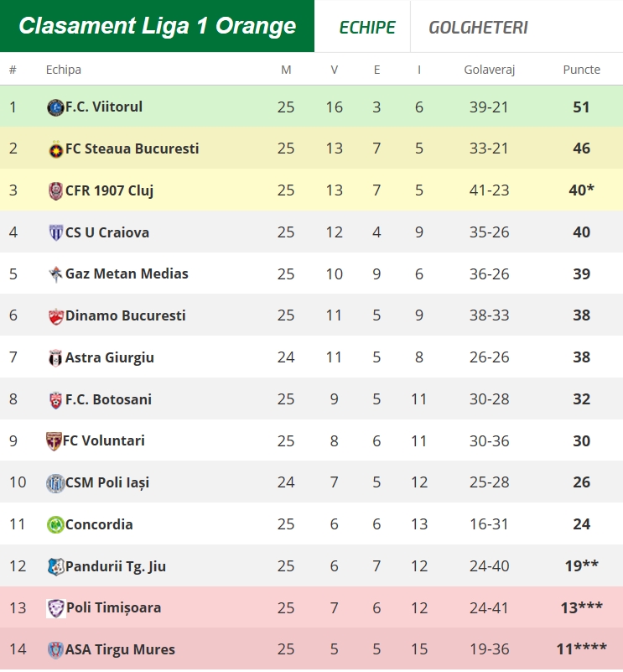Click the CS U Craiova shield icon
Screen dimensions: 623x672
click(55, 232)
